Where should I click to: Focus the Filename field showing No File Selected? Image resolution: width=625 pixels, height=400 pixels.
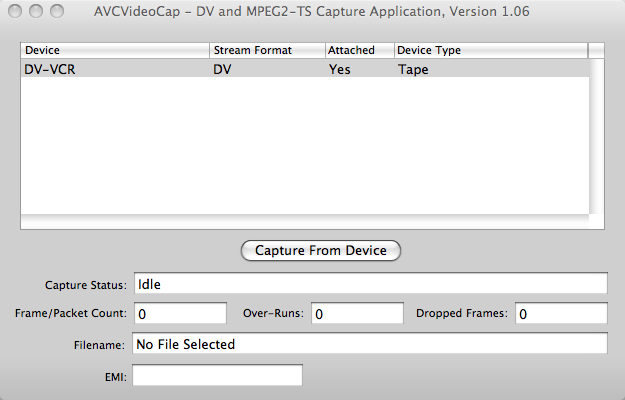tap(370, 343)
